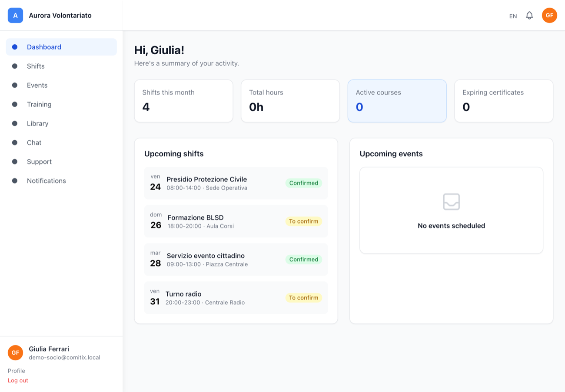
Task: Open Library in the sidebar
Action: [x=61, y=123]
